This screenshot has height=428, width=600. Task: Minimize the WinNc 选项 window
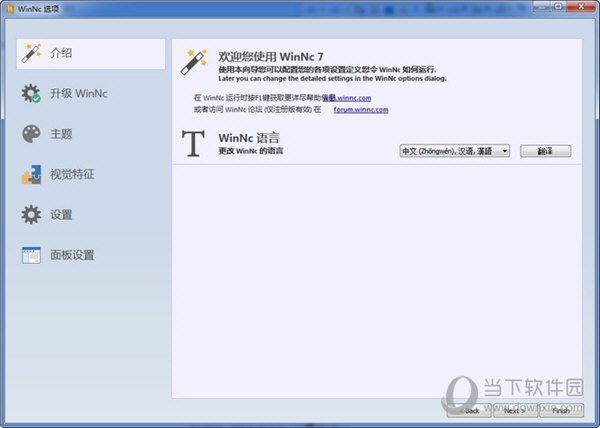[x=541, y=6]
